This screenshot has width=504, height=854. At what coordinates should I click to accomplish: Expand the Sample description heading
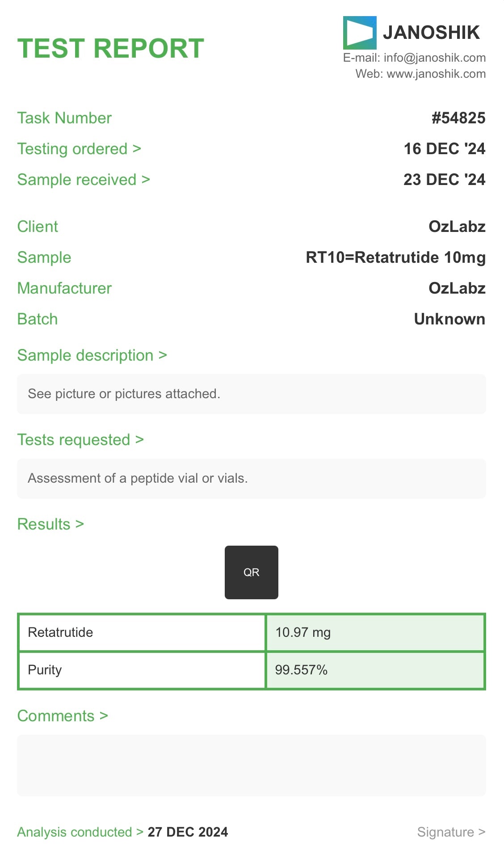[x=92, y=355]
